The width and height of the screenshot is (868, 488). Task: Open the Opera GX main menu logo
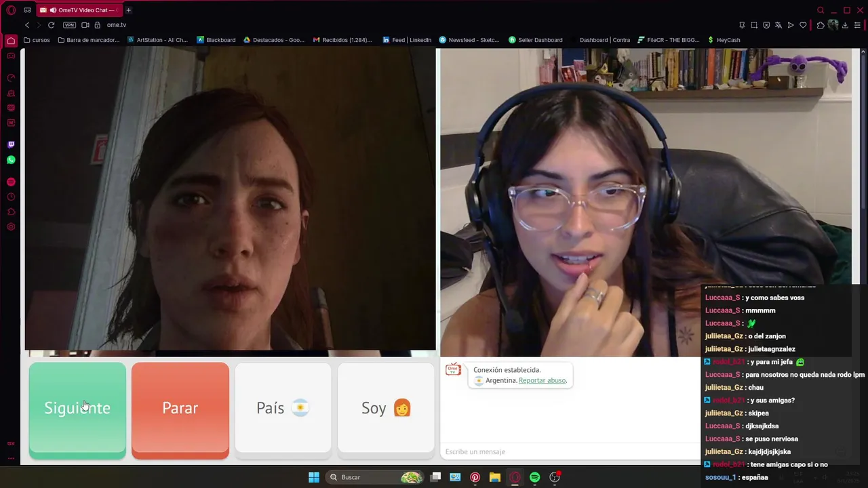pyautogui.click(x=11, y=10)
